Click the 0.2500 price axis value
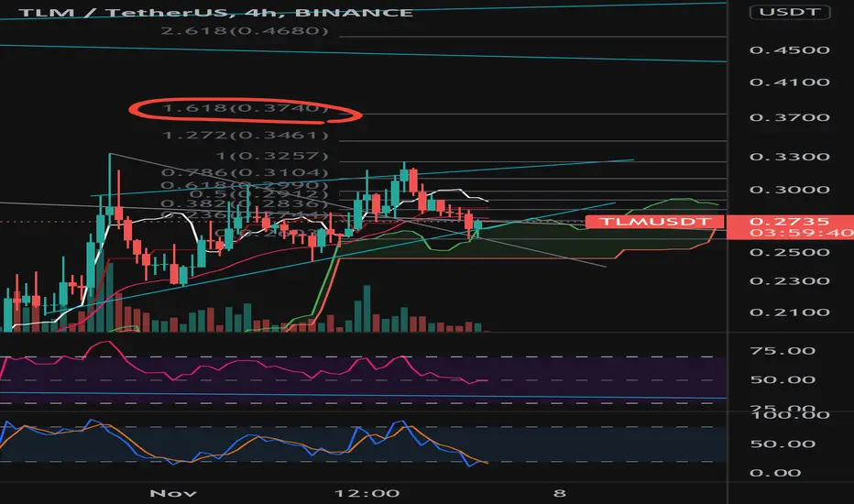 pos(790,252)
